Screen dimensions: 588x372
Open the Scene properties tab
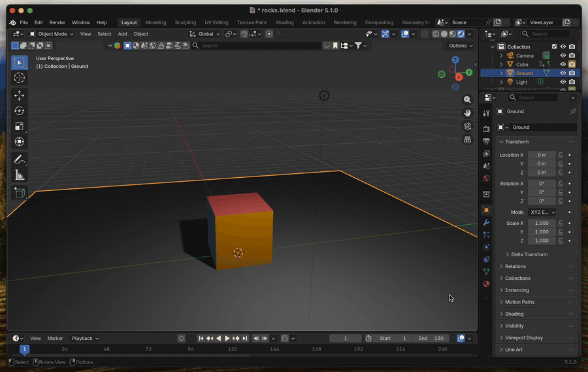(486, 166)
